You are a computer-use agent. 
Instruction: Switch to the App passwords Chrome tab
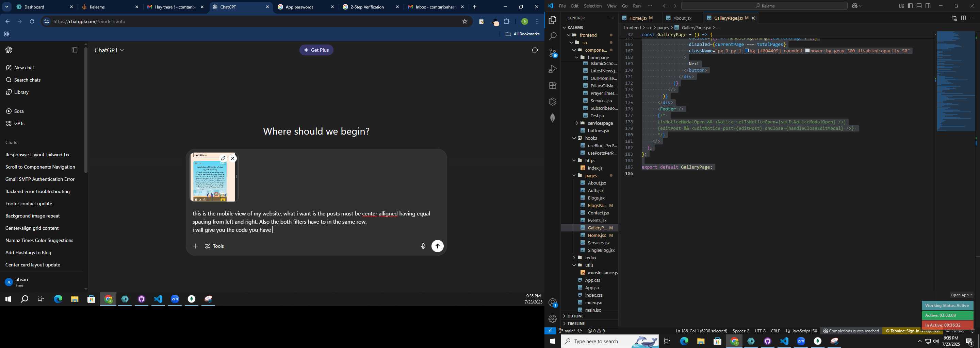tap(306, 7)
